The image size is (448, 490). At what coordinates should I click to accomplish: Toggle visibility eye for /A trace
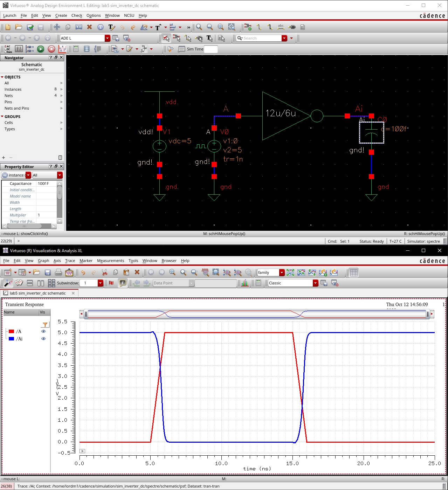(43, 331)
